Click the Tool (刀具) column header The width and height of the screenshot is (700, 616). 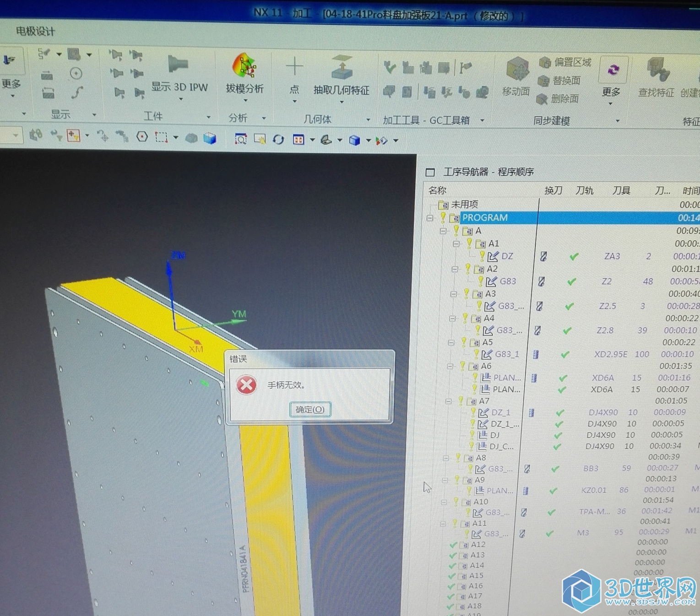(x=621, y=190)
